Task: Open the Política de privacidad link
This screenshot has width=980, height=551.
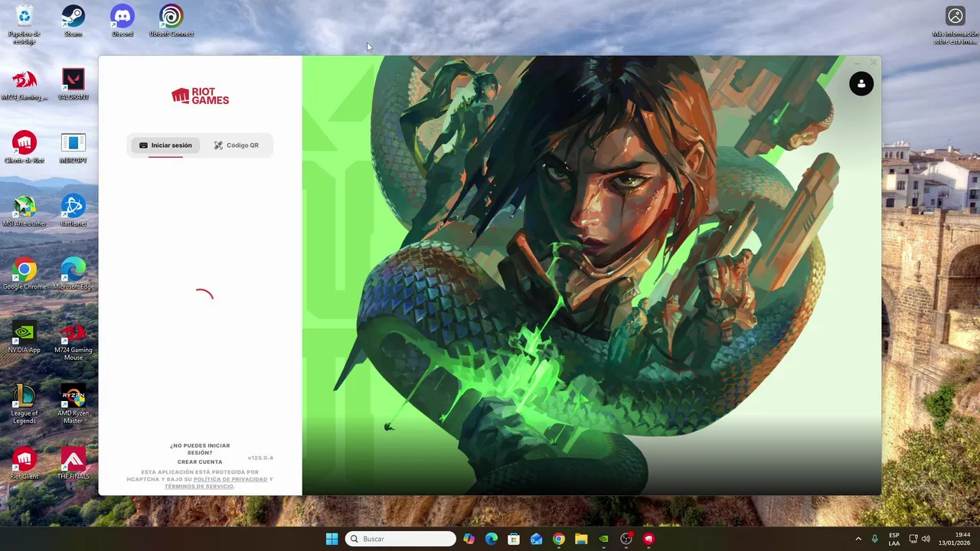Action: (230, 480)
